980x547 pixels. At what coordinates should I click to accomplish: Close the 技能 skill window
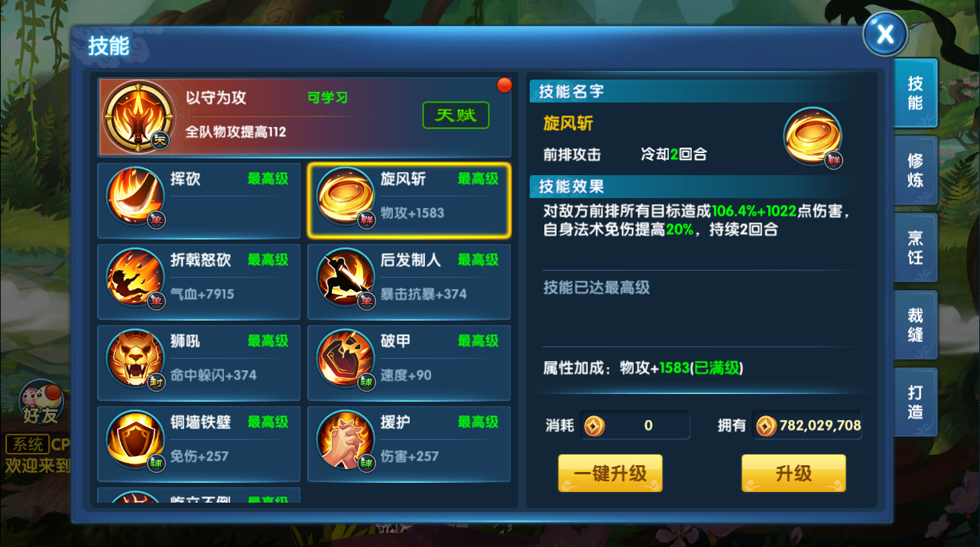tap(885, 34)
